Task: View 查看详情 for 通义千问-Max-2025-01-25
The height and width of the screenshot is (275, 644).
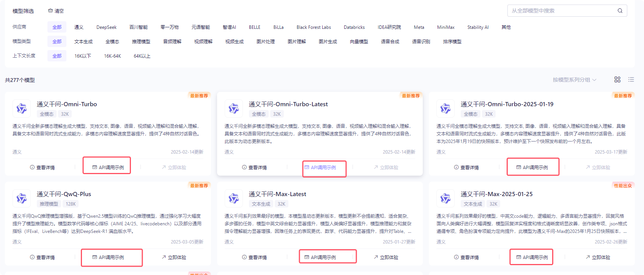Action: [466, 257]
